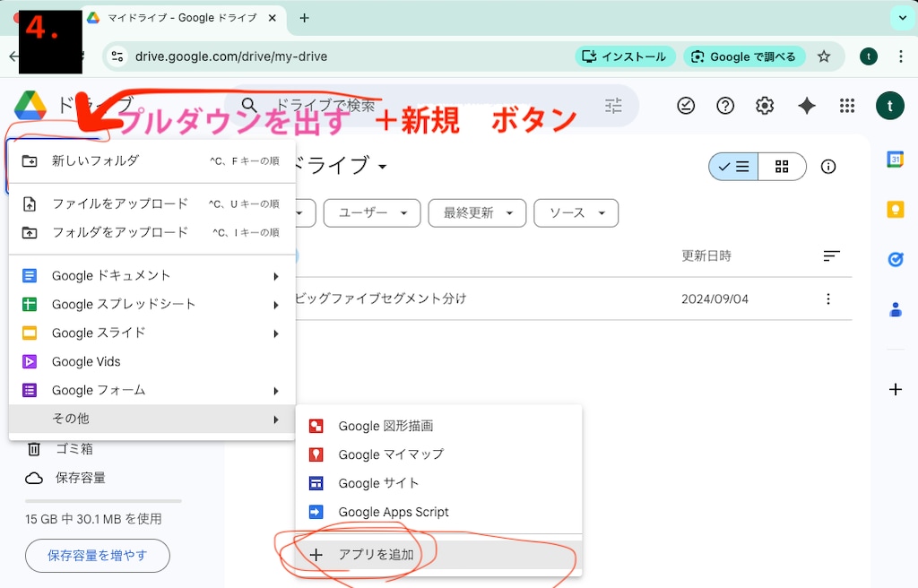Bookmark the page with the star icon
Image resolution: width=918 pixels, height=588 pixels.
(824, 56)
